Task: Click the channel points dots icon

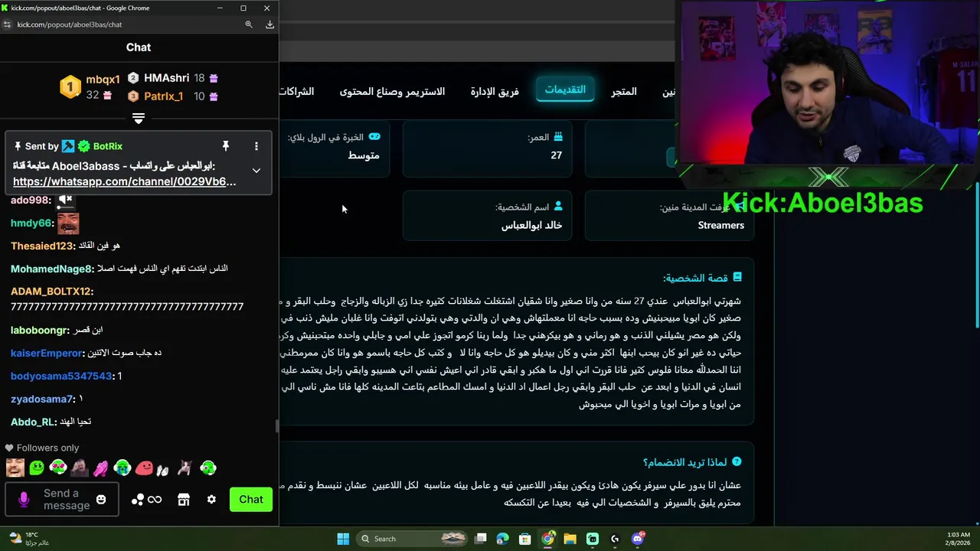Action: (138, 500)
